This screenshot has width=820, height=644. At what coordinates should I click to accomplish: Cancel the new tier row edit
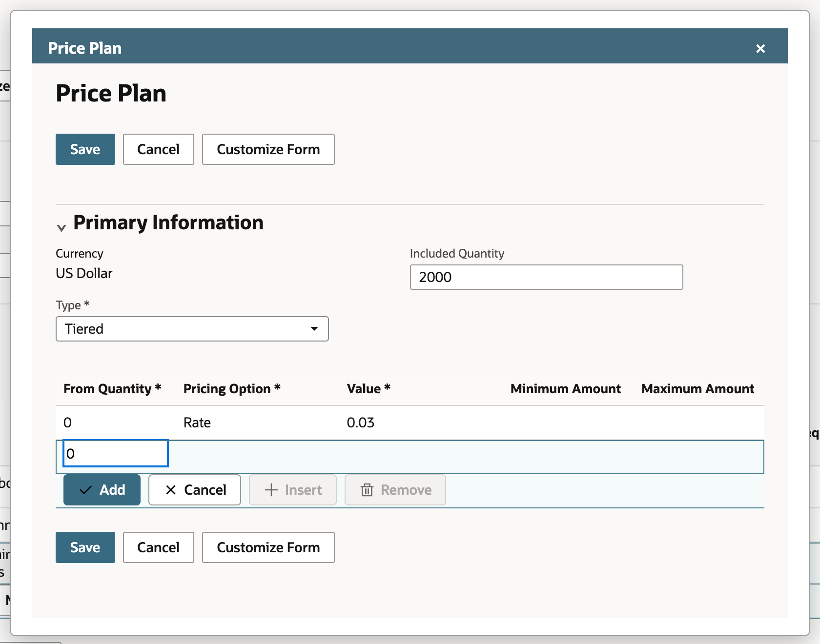[195, 490]
